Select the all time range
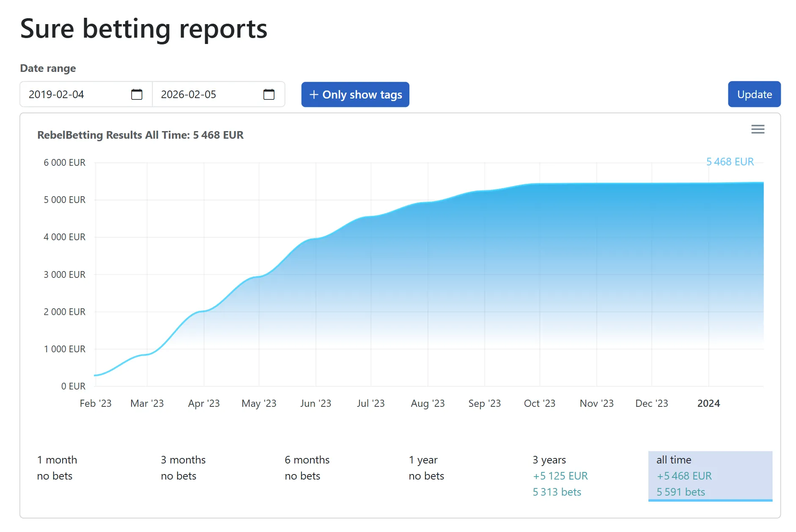796x532 pixels. pyautogui.click(x=711, y=475)
